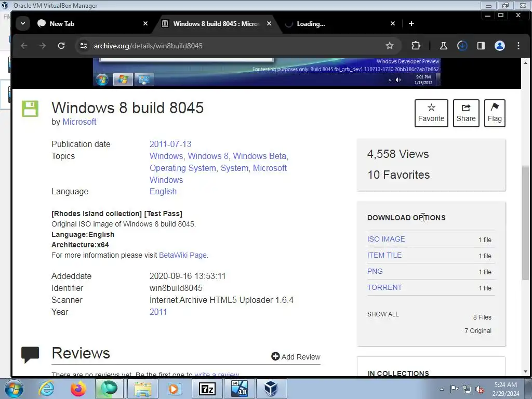This screenshot has height=399, width=532.
Task: Open the 2011-07-13 publication date link
Action: coord(170,144)
